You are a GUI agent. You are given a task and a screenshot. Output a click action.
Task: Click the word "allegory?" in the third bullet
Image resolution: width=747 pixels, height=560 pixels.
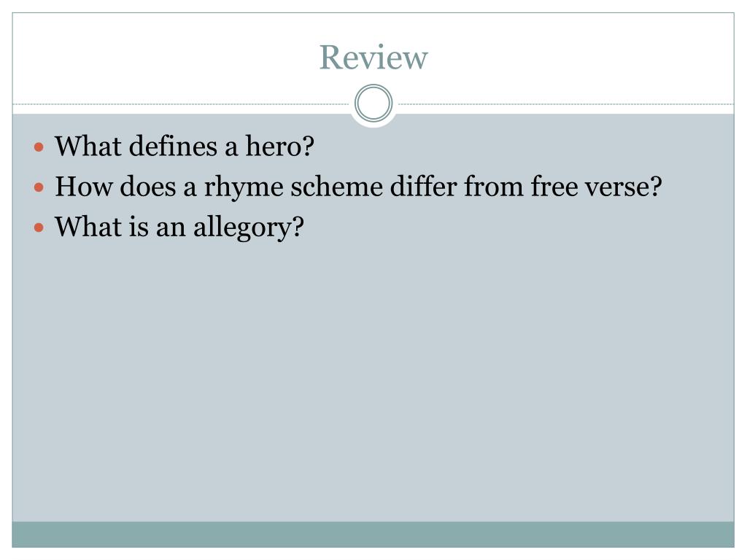pos(248,227)
